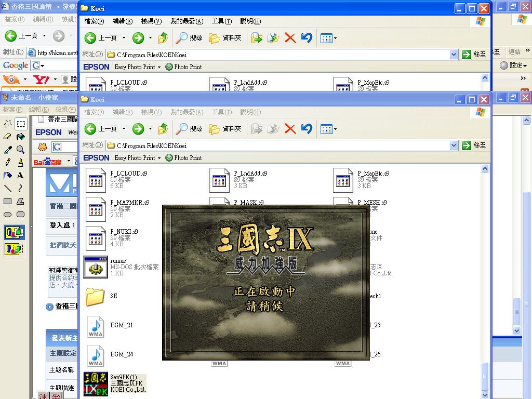Open 我的最愛(A) menu in back Koei window
Image resolution: width=532 pixels, height=399 pixels.
point(187,21)
